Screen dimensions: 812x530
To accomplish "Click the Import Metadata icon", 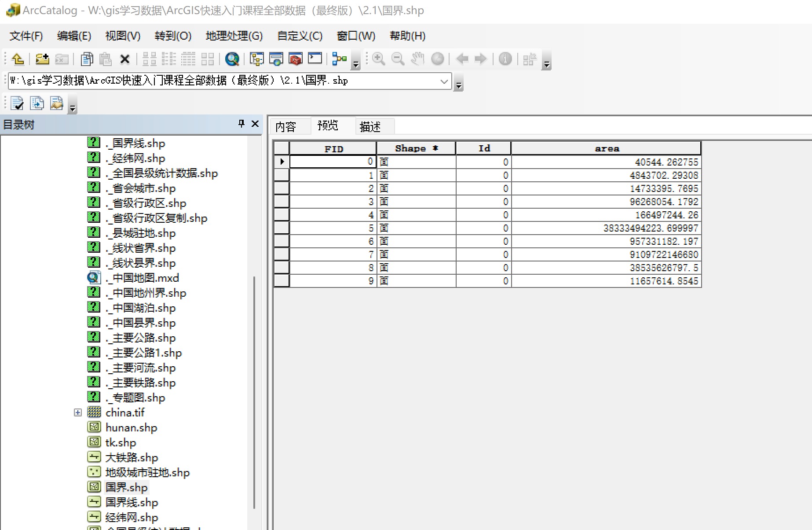I will click(37, 103).
